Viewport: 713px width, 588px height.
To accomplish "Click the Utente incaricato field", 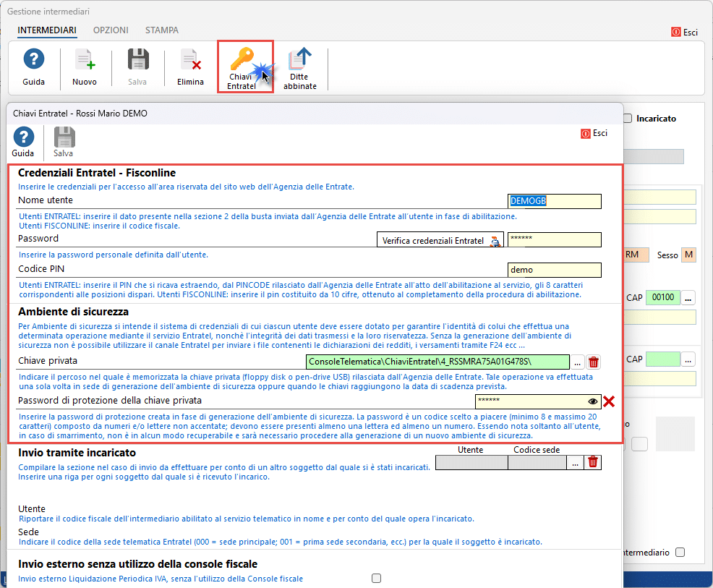I will click(471, 462).
